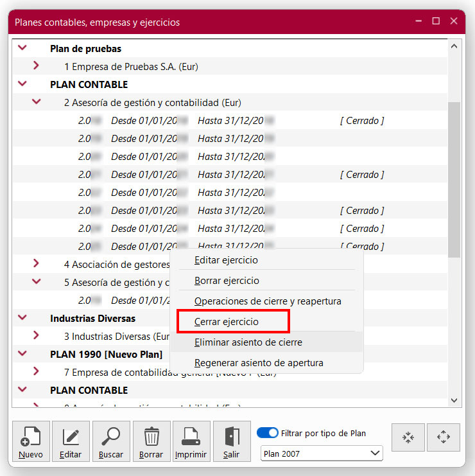Collapse the last PLAN CONTABLE group
This screenshot has width=475, height=476.
click(x=22, y=389)
